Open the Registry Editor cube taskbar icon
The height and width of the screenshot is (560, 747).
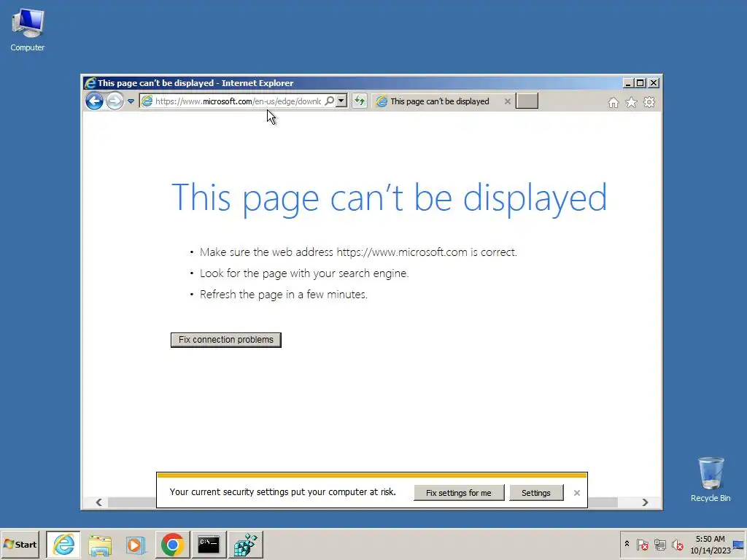click(x=245, y=544)
